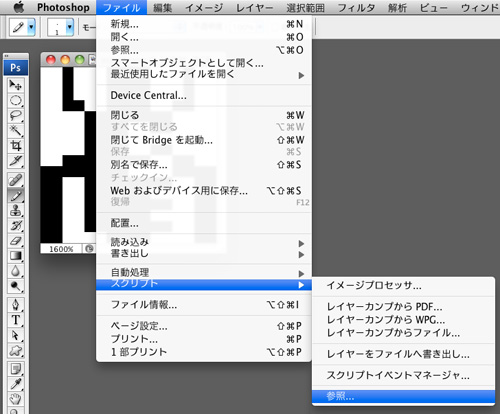Open the 選択範囲 menu
This screenshot has height=414, width=500.
(x=305, y=7)
